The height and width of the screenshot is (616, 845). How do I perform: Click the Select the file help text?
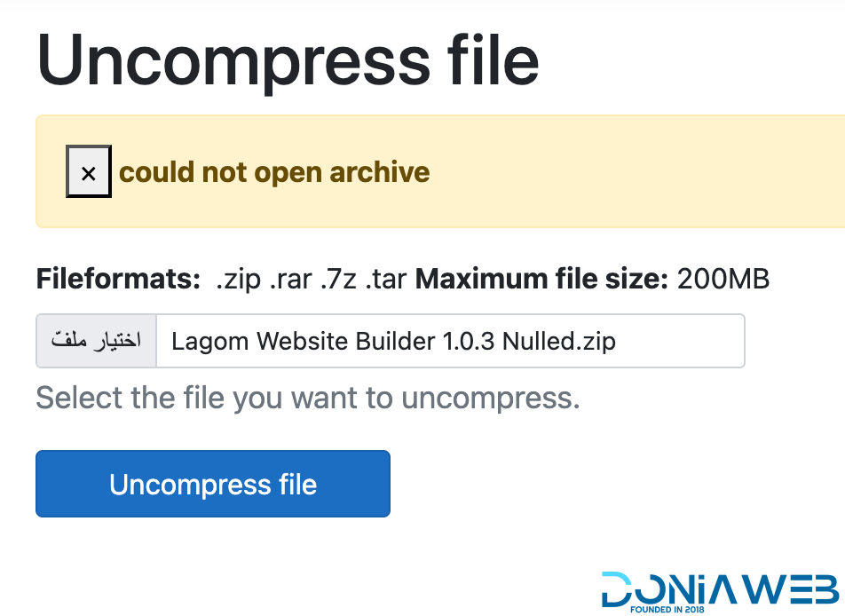(307, 398)
